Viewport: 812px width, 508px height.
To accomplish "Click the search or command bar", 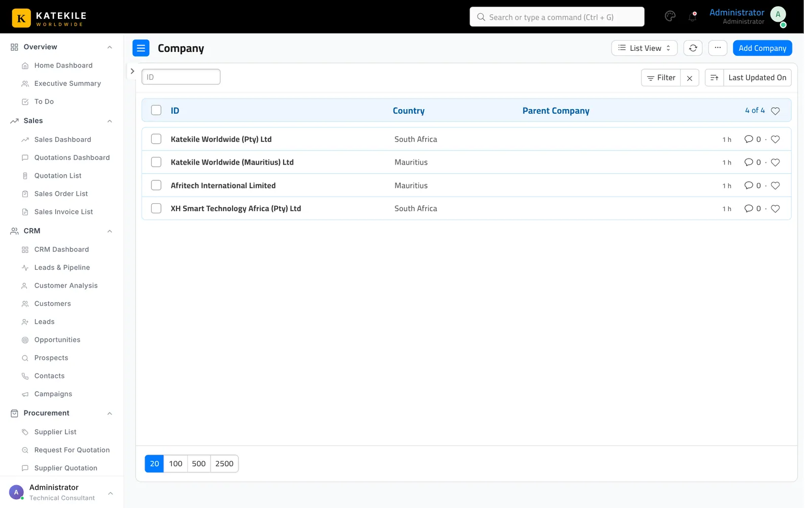I will [557, 17].
